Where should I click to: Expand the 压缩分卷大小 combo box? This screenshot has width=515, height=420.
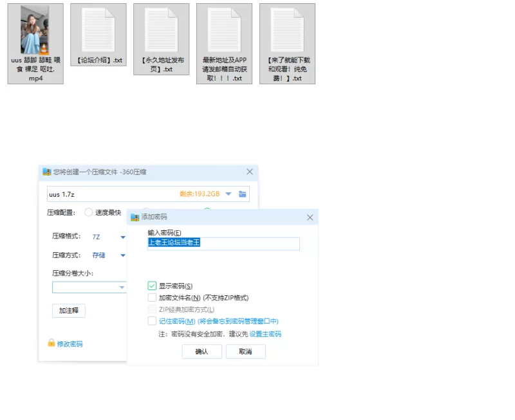[x=122, y=288]
